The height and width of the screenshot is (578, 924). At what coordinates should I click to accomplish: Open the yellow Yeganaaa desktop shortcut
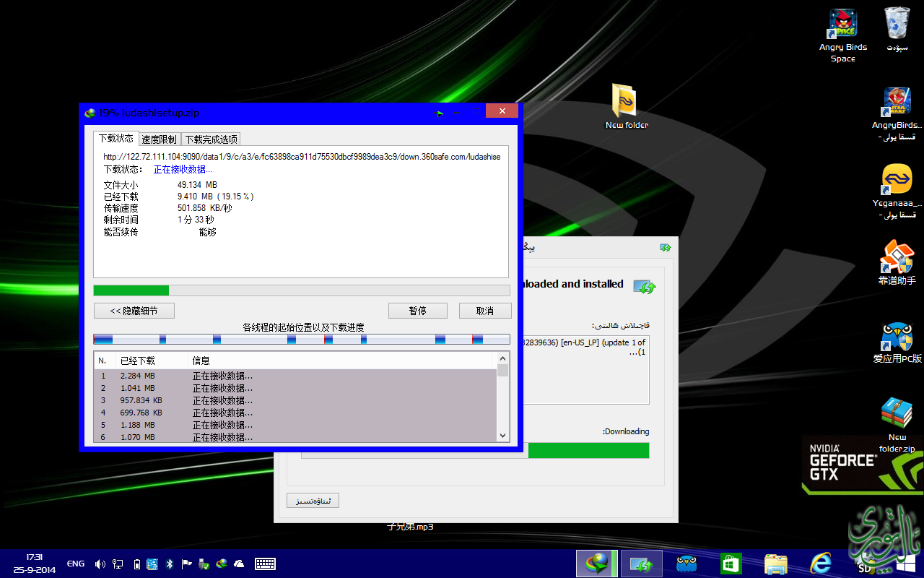(897, 191)
